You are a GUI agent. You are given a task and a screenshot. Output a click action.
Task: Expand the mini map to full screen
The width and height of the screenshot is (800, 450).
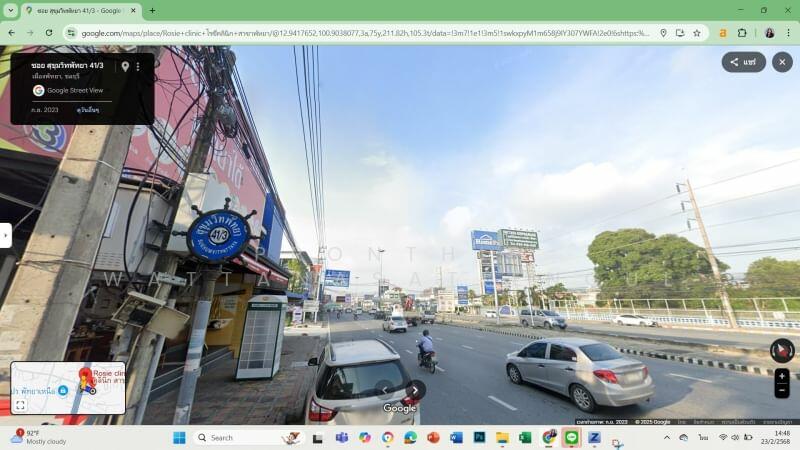(20, 405)
